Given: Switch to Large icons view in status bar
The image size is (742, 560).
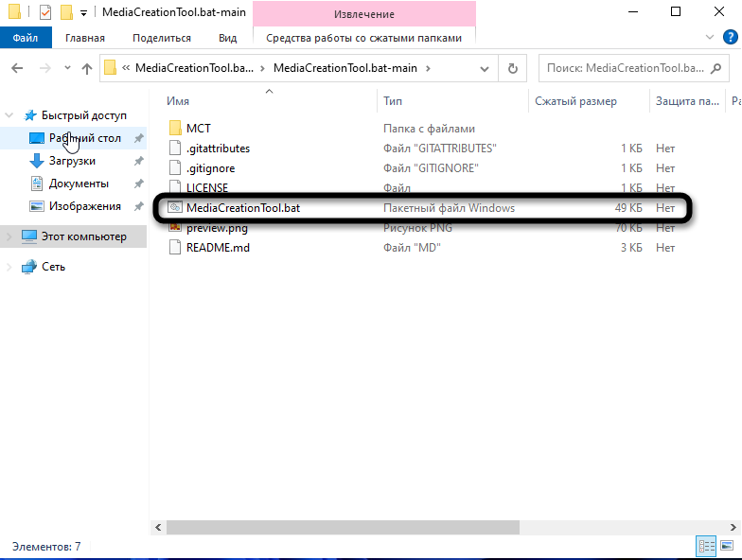Looking at the screenshot, I should pyautogui.click(x=727, y=547).
